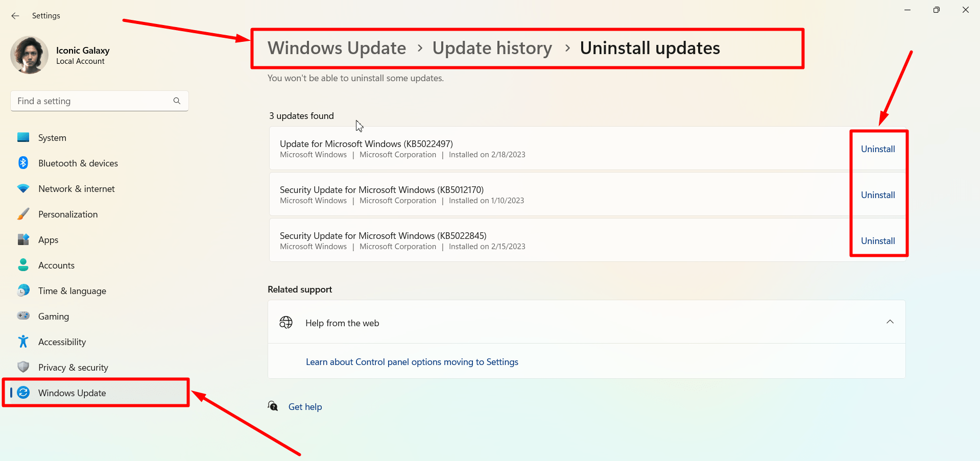The image size is (980, 461).
Task: Click the Get help link
Action: tap(305, 406)
